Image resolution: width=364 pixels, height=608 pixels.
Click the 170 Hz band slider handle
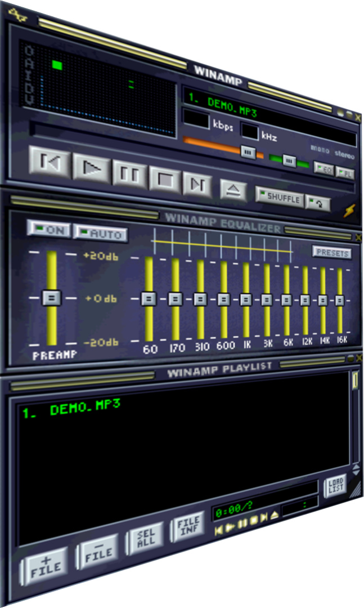(175, 299)
